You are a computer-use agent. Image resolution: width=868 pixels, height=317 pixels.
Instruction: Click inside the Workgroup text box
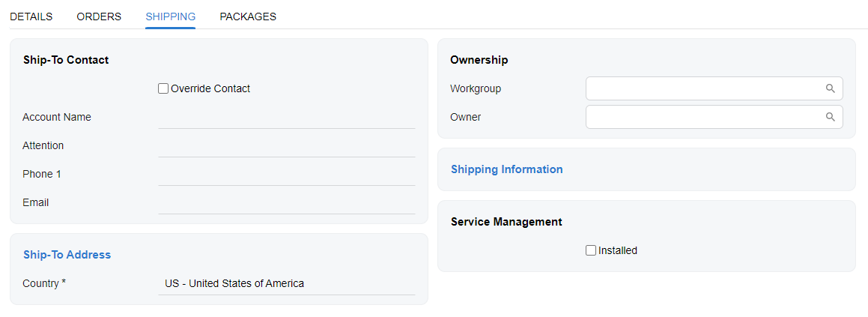click(704, 88)
